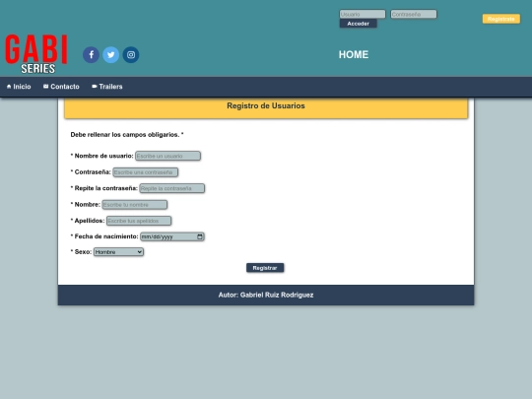Click the Repite la contraseña field
This screenshot has width=532, height=399.
point(172,188)
